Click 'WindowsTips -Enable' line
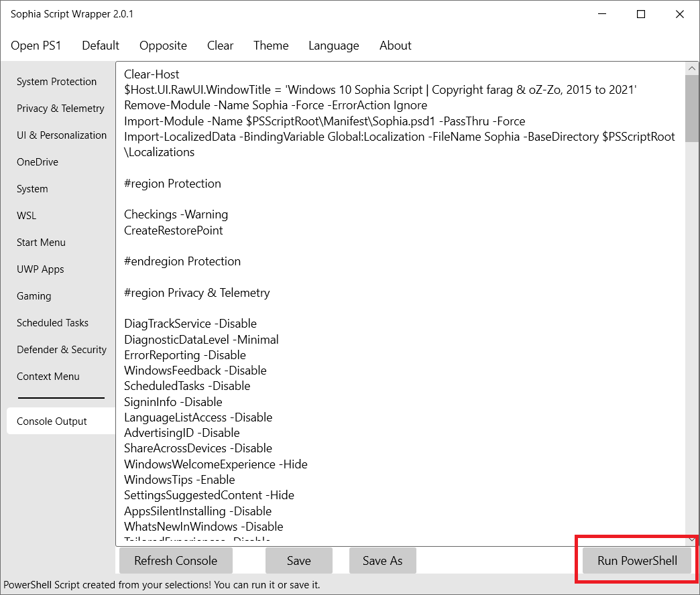The width and height of the screenshot is (700, 595). coord(180,480)
